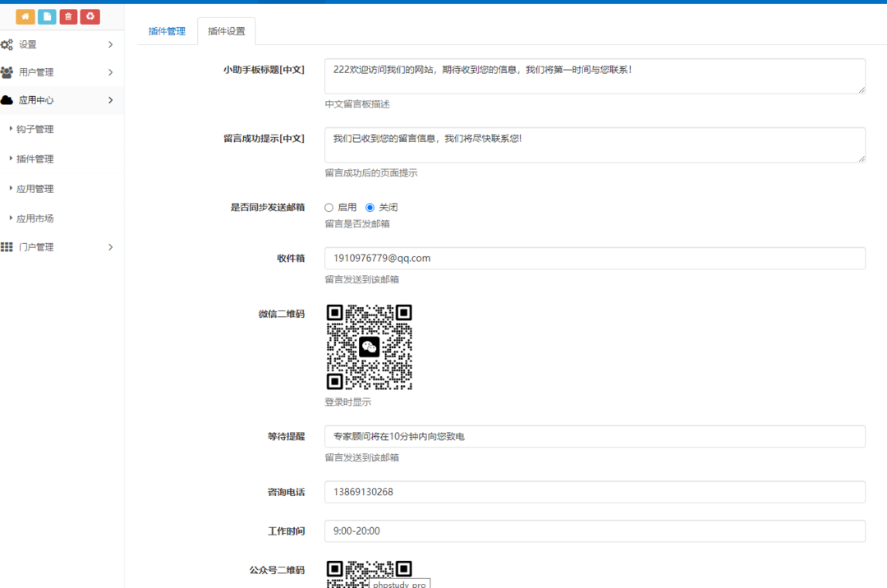Open 应用市场 in the sidebar

click(x=34, y=218)
